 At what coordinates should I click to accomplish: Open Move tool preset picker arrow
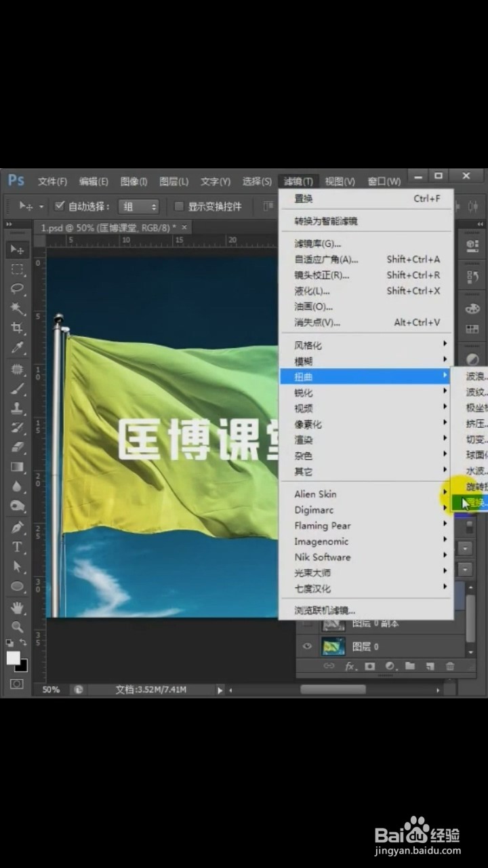41,206
